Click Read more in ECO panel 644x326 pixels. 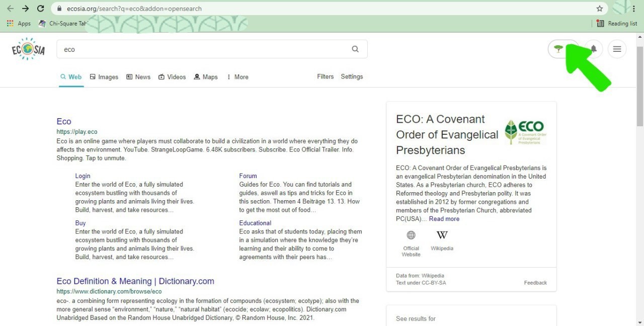pyautogui.click(x=444, y=219)
